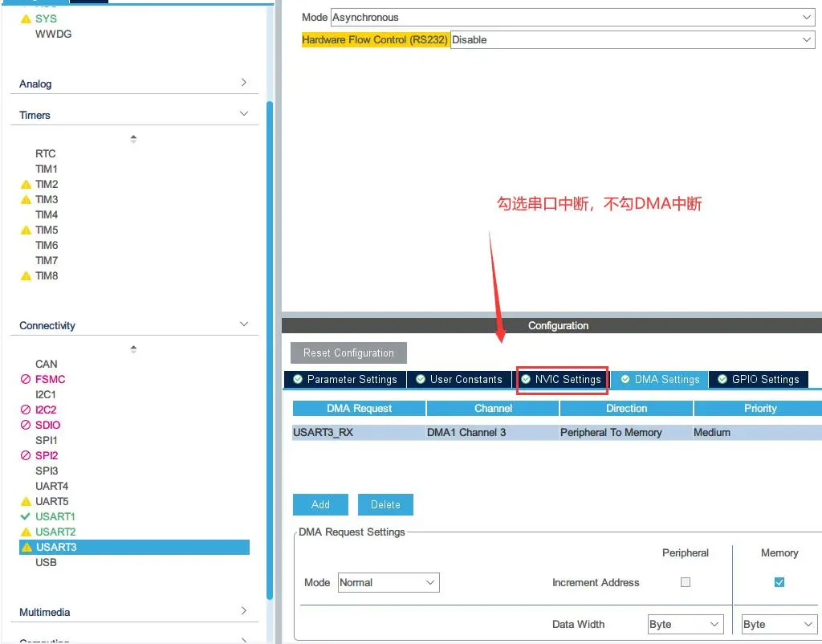Click the Add DMA request button
The image size is (822, 644).
(320, 504)
